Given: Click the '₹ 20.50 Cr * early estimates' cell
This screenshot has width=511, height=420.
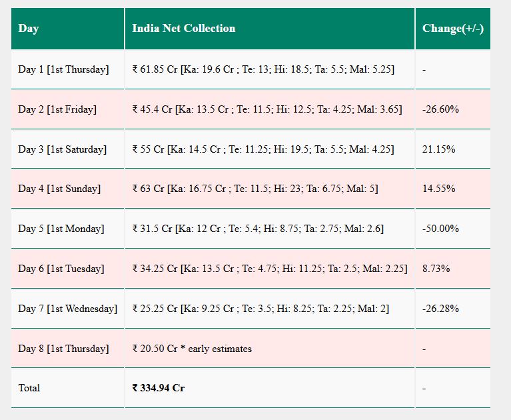Looking at the screenshot, I should pos(192,349).
